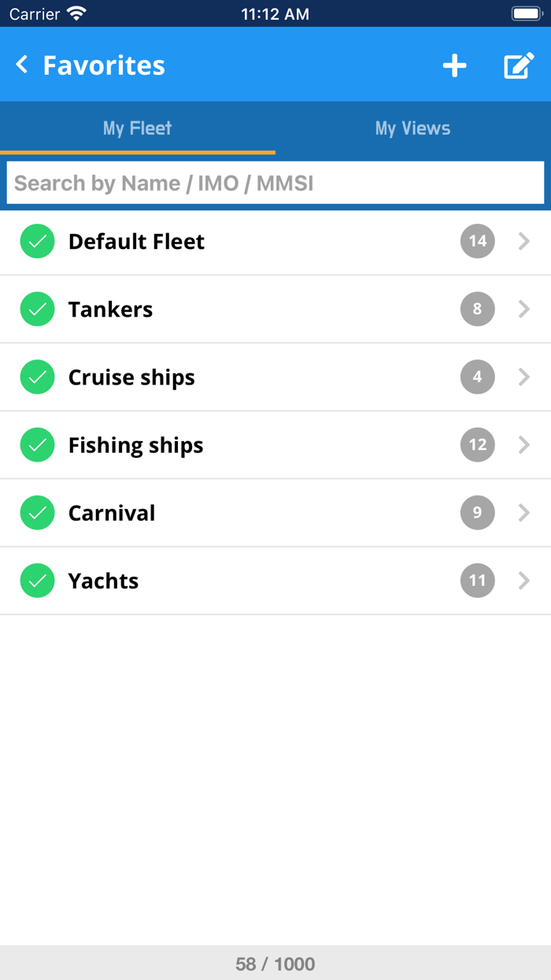Viewport: 551px width, 980px height.
Task: Expand the Yachts fleet chevron
Action: 524,581
